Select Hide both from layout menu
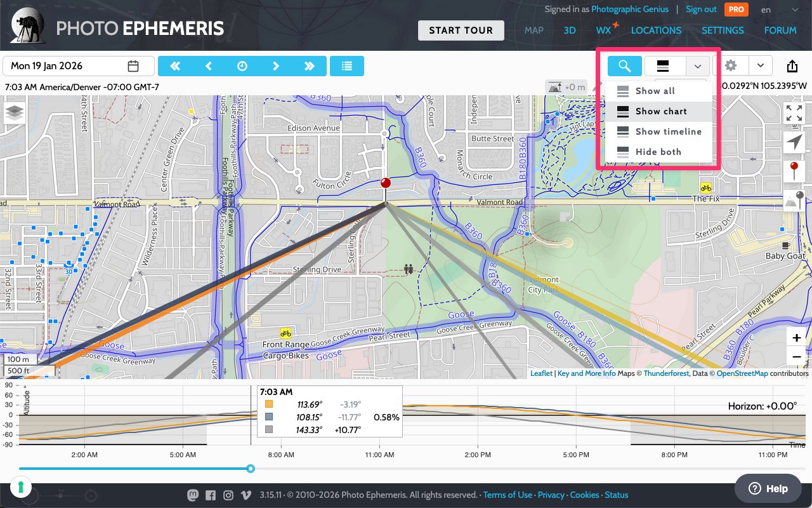Screen dimensions: 812x508 pyautogui.click(x=660, y=152)
